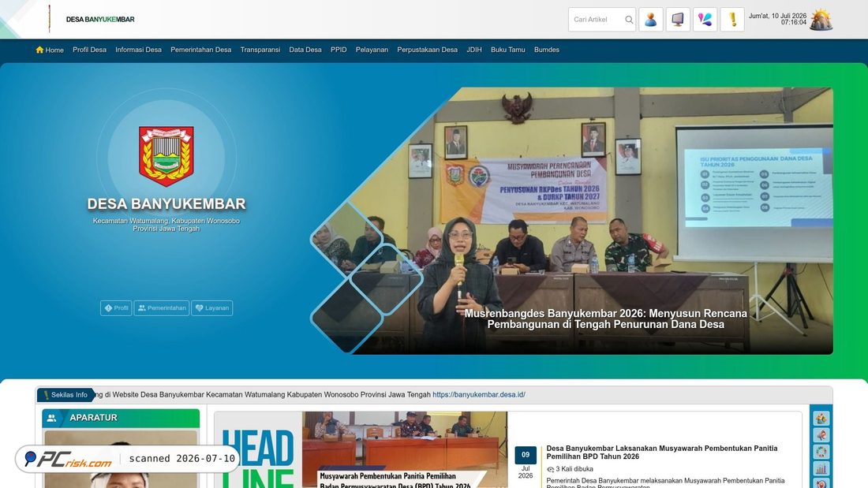Screen dimensions: 868x488
Task: Open the Buku Tamu menu item
Action: pos(507,50)
